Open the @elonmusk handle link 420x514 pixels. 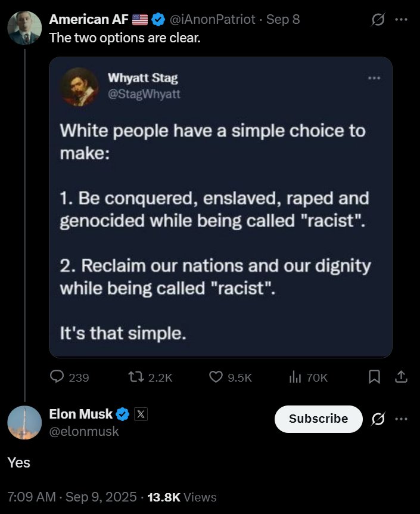(84, 431)
